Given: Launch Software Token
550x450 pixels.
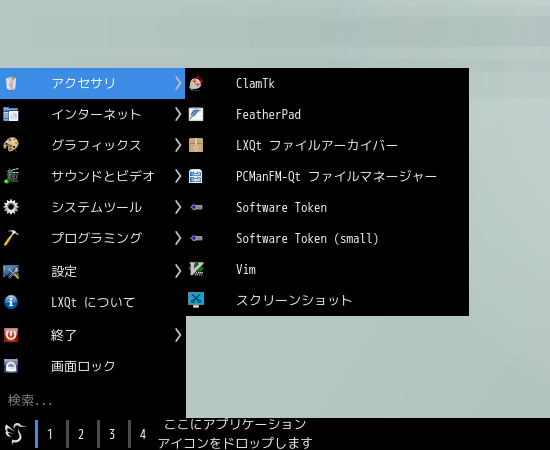Looking at the screenshot, I should coord(327,207).
